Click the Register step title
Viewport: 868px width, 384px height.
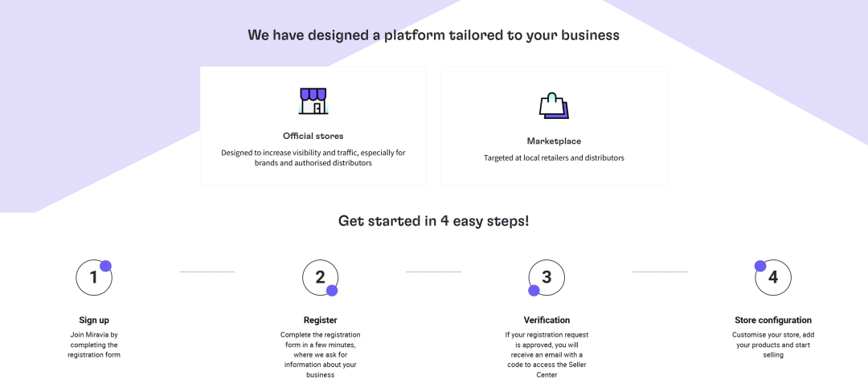320,320
